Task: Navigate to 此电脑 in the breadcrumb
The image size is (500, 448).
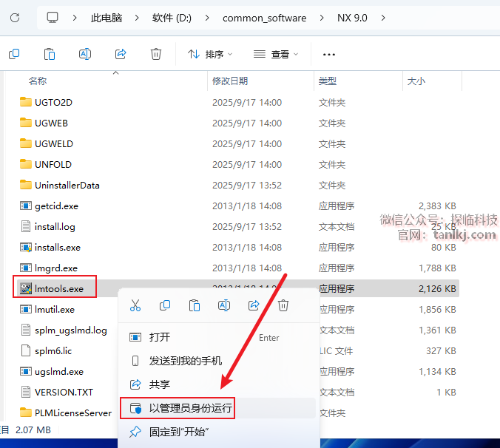Action: pyautogui.click(x=107, y=18)
